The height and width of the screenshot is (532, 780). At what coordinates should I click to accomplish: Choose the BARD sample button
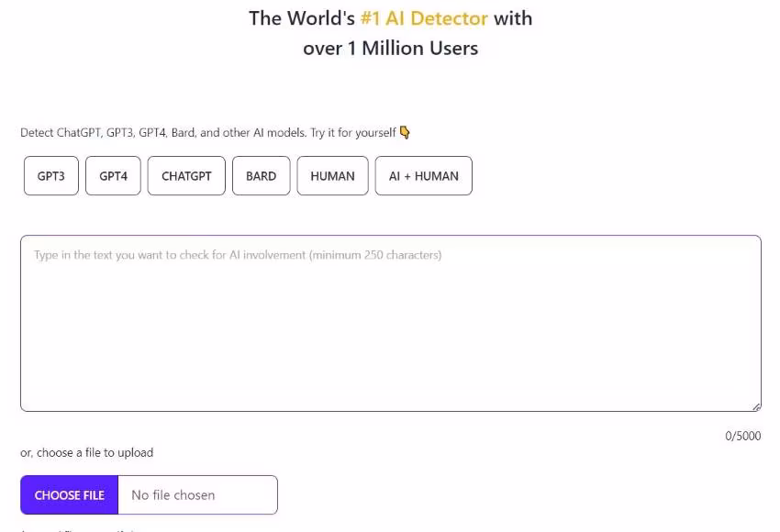tap(261, 176)
